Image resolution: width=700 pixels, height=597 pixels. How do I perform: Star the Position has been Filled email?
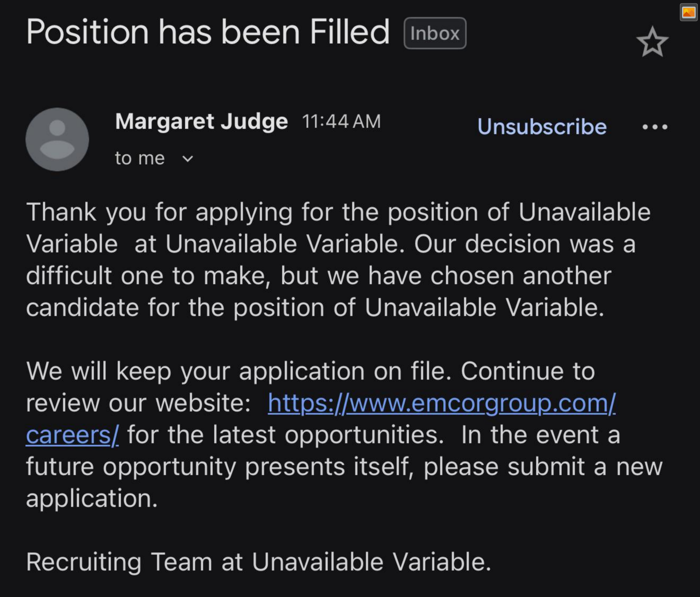(652, 42)
